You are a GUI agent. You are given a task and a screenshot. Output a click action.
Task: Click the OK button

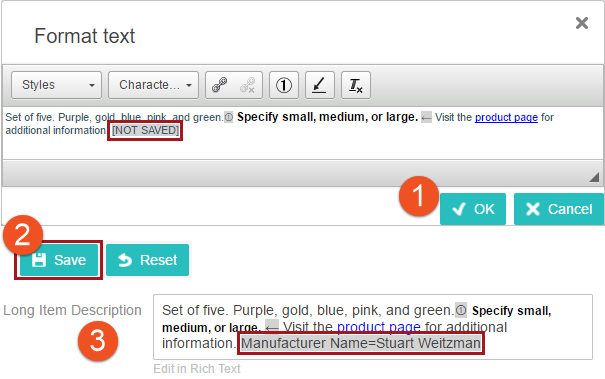pos(473,209)
